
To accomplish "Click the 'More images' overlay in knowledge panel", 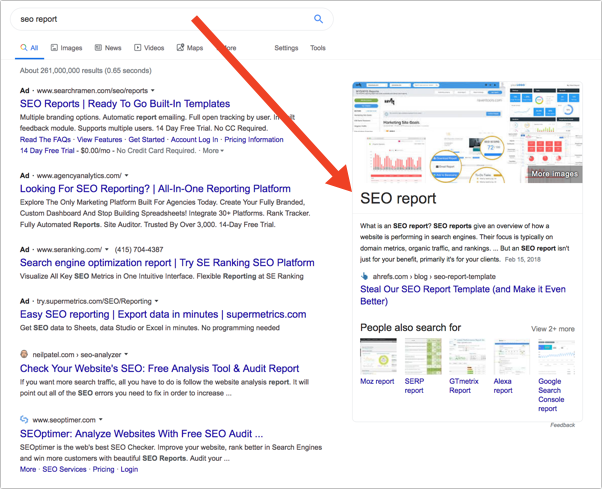I will click(554, 174).
